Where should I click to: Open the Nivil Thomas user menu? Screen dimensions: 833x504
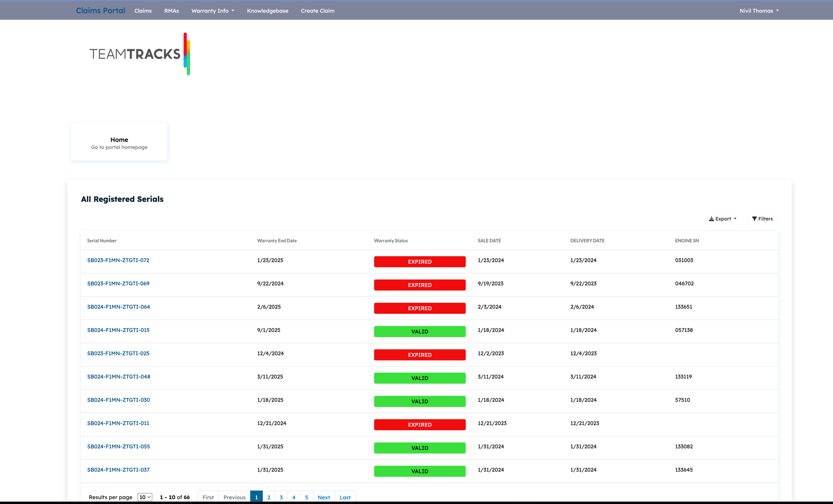coord(759,11)
